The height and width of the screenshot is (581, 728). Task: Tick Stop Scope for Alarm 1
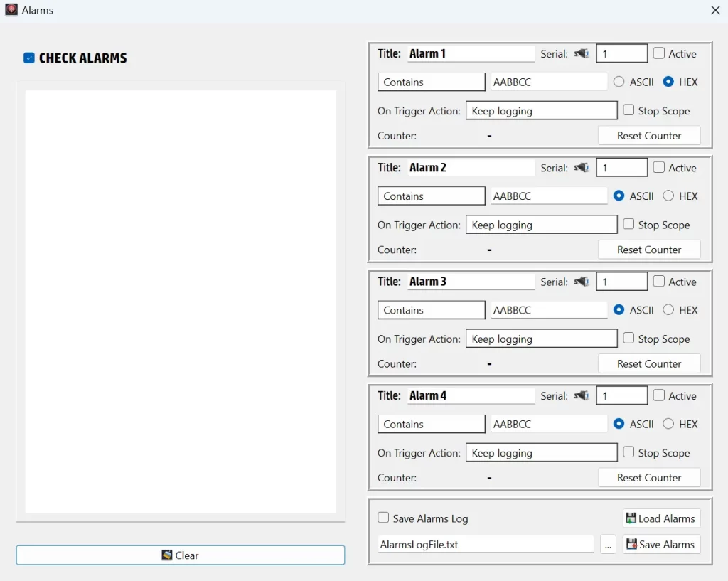click(628, 110)
